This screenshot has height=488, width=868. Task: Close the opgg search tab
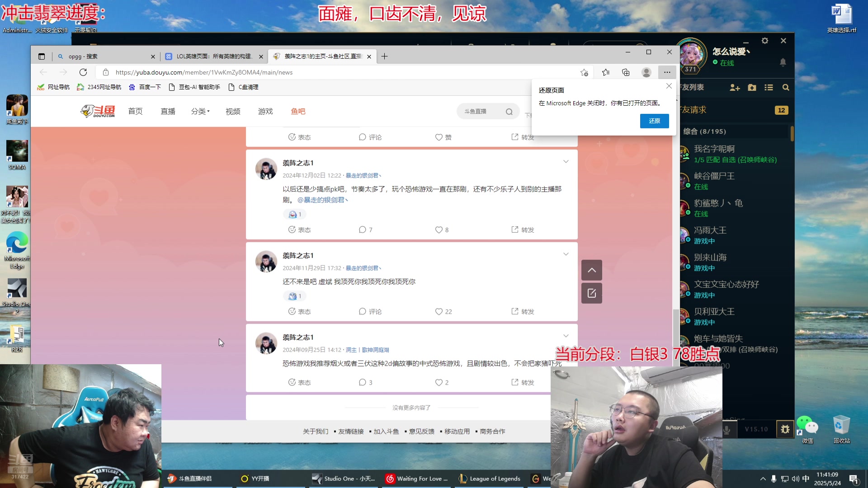click(x=153, y=56)
